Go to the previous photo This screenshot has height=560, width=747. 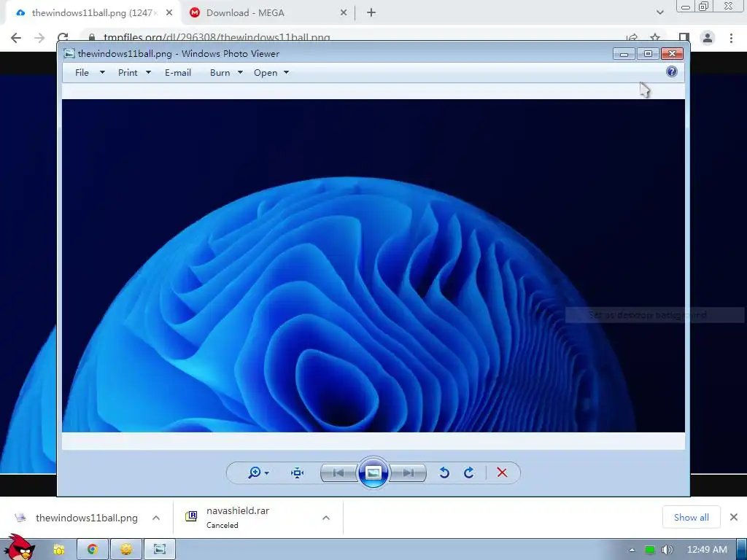tap(338, 472)
